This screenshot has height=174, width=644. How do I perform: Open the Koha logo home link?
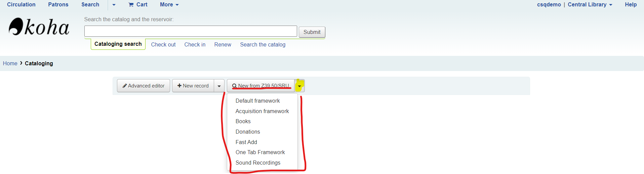point(39,27)
